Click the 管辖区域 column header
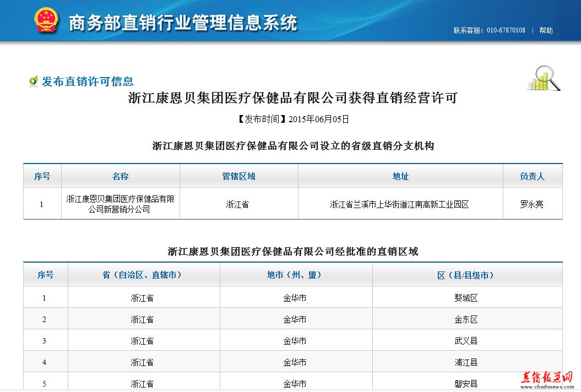 pyautogui.click(x=238, y=176)
